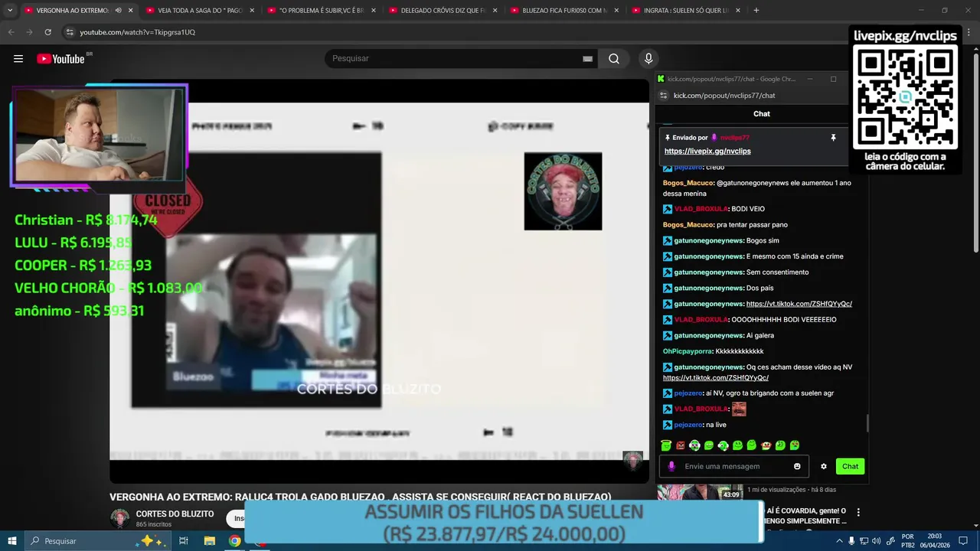Open the emoji picker smiley in chat input

797,466
